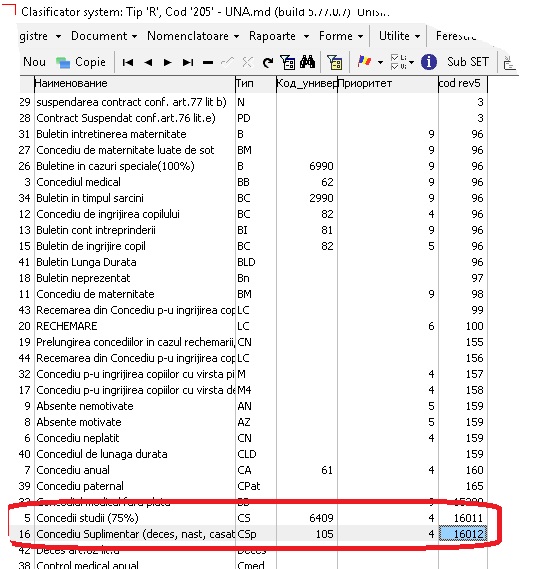534x569 pixels.
Task: Click the checklist options icon
Action: [x=398, y=62]
